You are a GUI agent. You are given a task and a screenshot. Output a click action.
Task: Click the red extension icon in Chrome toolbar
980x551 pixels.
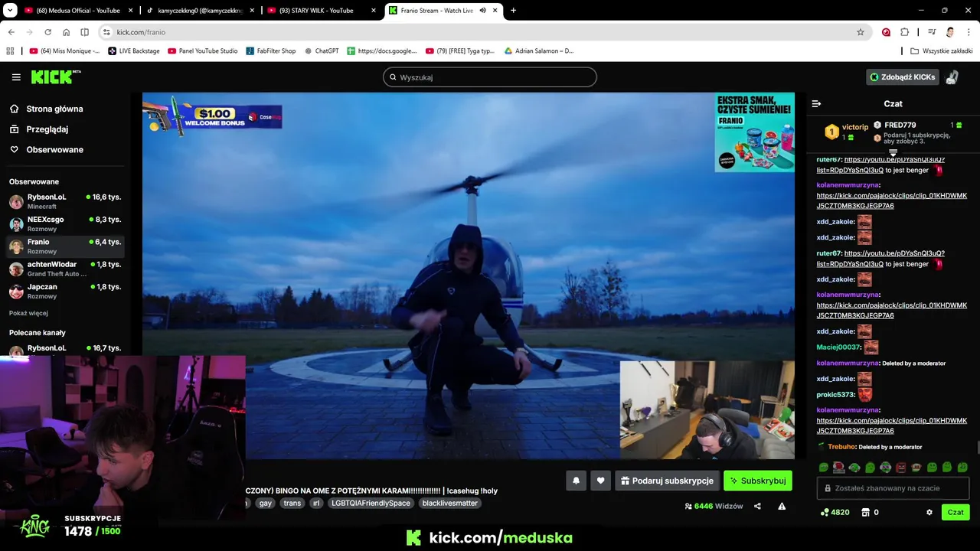tap(886, 32)
